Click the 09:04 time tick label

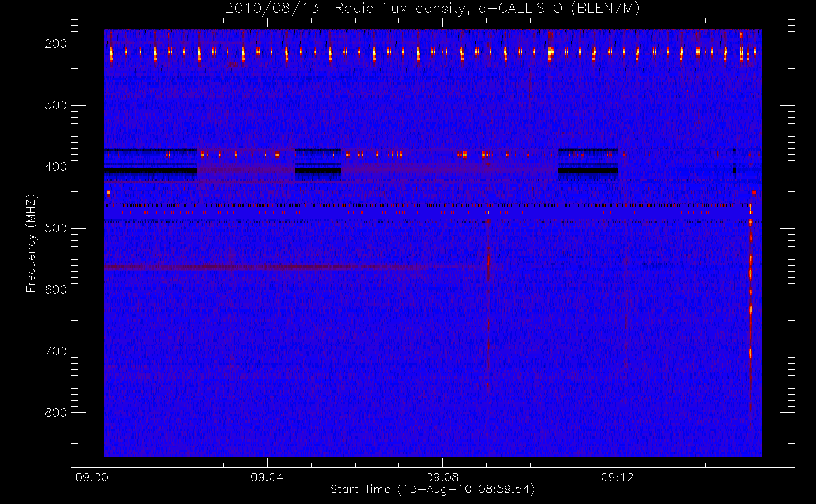pos(267,477)
